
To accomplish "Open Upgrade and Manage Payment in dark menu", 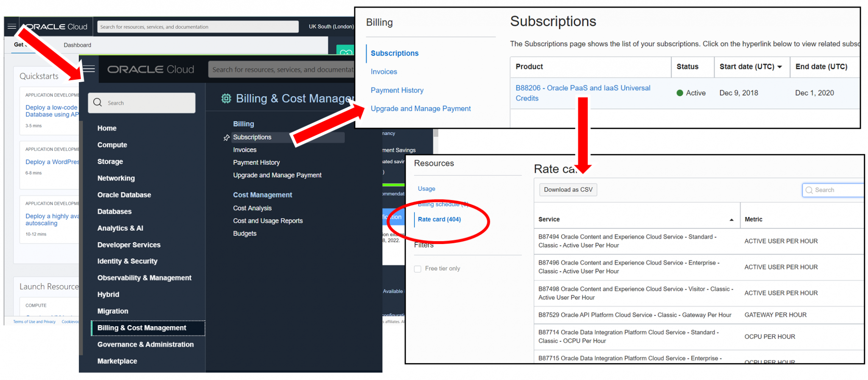I will coord(277,175).
